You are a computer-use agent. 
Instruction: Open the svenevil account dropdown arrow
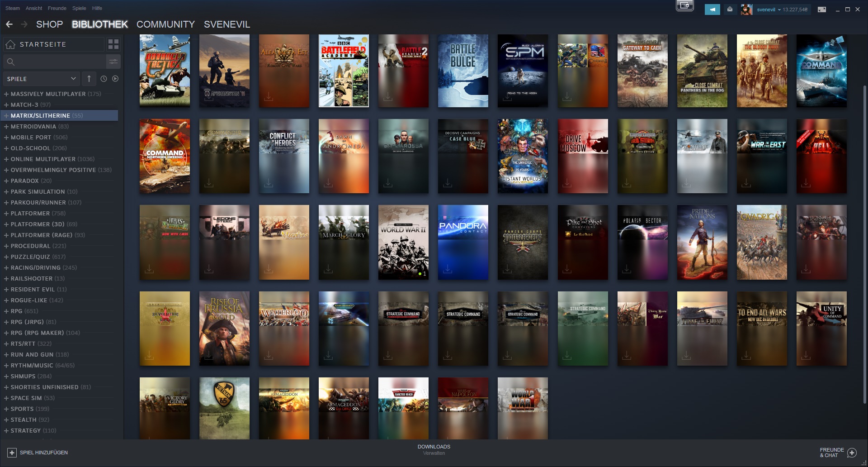tap(779, 10)
